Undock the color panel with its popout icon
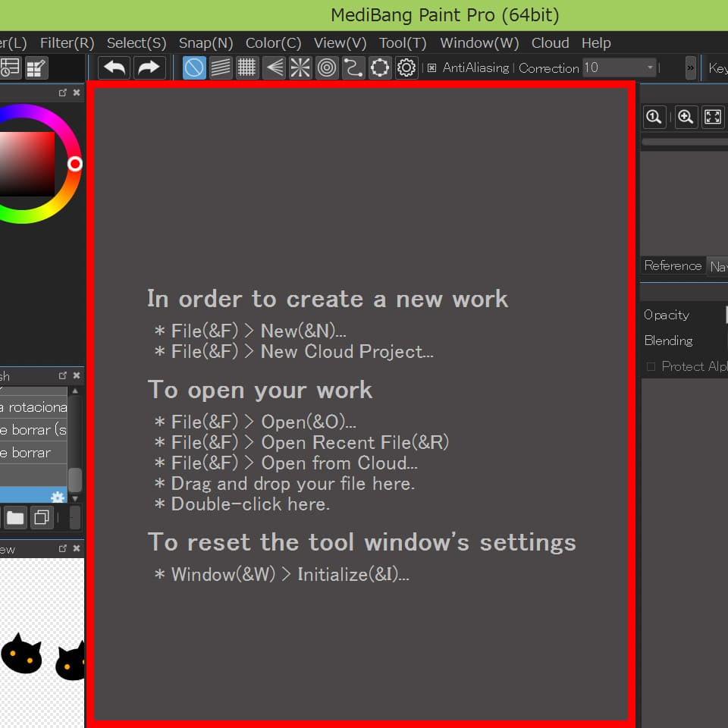The image size is (728, 728). [63, 93]
